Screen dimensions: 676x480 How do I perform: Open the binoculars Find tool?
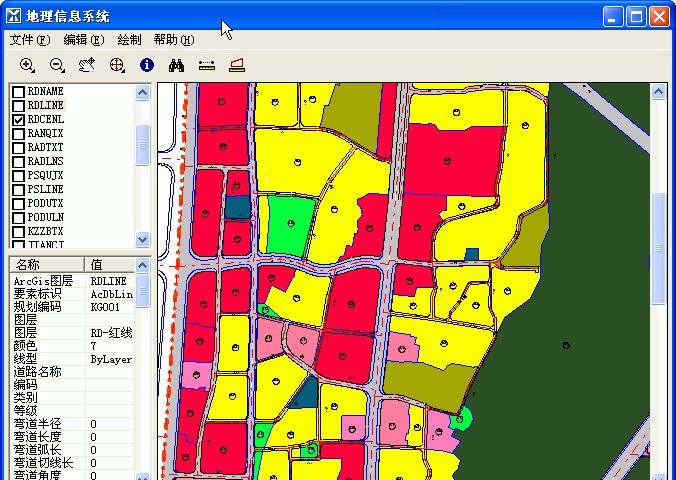(x=177, y=65)
